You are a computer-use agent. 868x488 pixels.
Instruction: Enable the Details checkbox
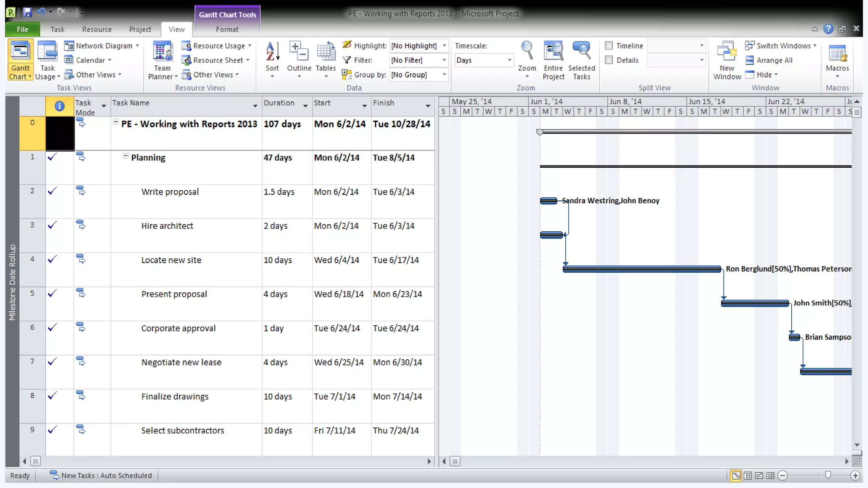(609, 60)
